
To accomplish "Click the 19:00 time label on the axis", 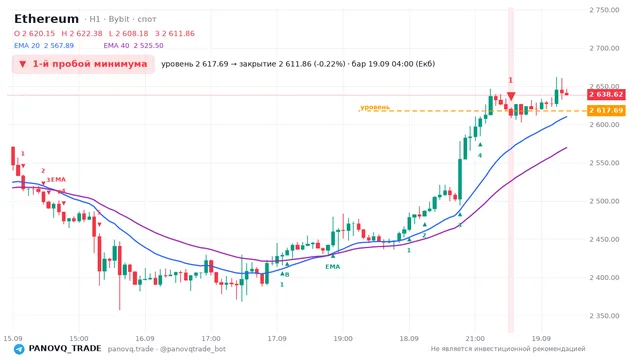I will pos(343,339).
